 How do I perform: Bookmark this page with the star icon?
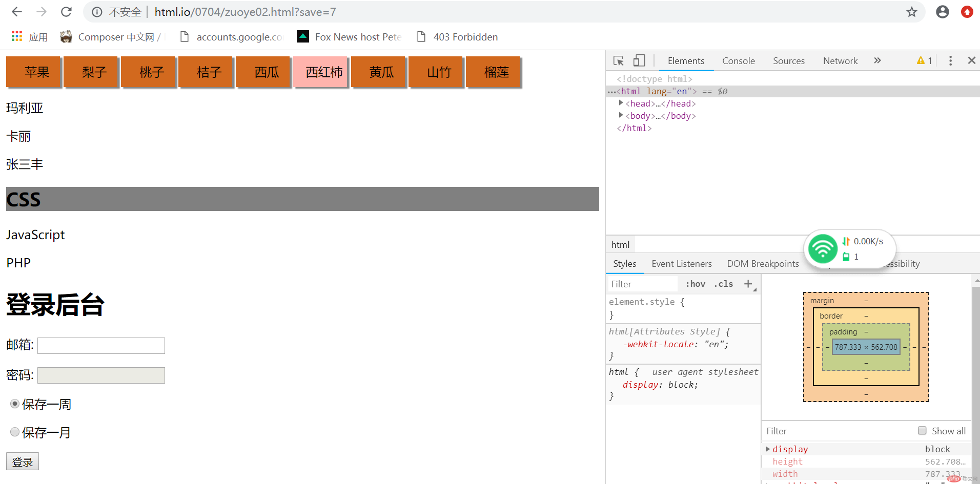pos(911,12)
